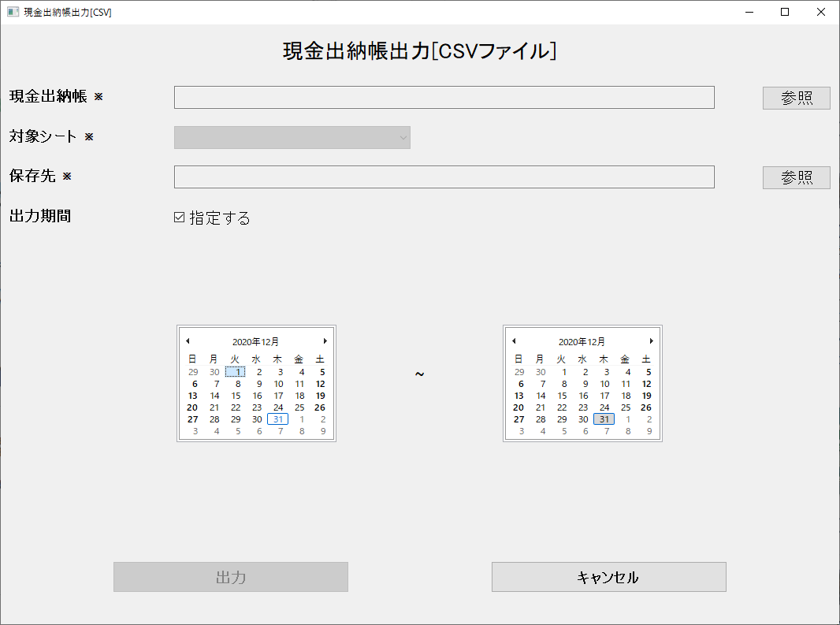Select December 31 on the right calendar
This screenshot has height=625, width=840.
(x=604, y=419)
